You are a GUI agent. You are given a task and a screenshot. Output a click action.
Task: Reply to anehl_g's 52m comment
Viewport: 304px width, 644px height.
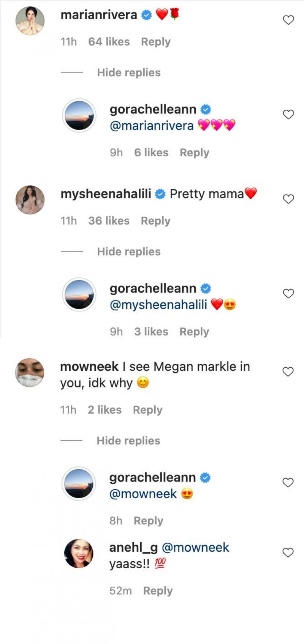click(x=158, y=591)
